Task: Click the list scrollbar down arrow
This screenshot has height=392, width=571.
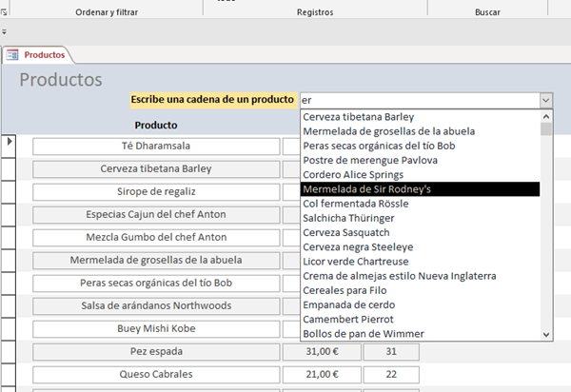Action: pos(546,335)
